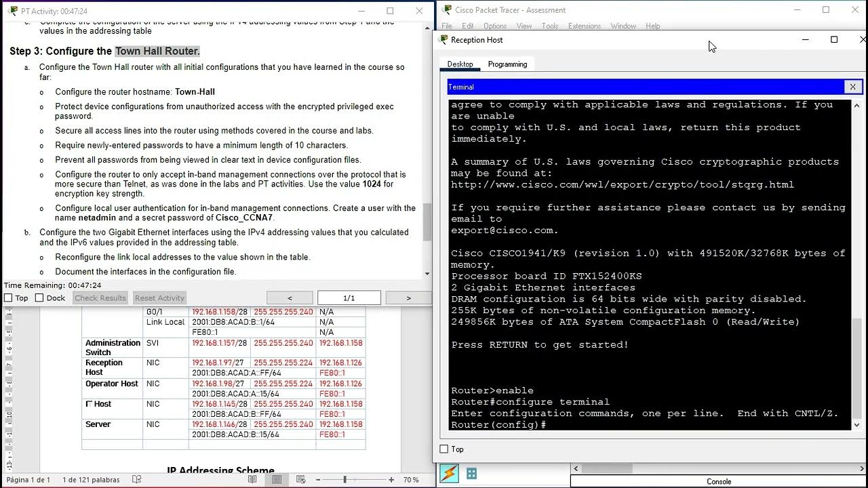Click the PT Activity window title icon
The height and width of the screenshot is (488, 868).
tap(12, 11)
